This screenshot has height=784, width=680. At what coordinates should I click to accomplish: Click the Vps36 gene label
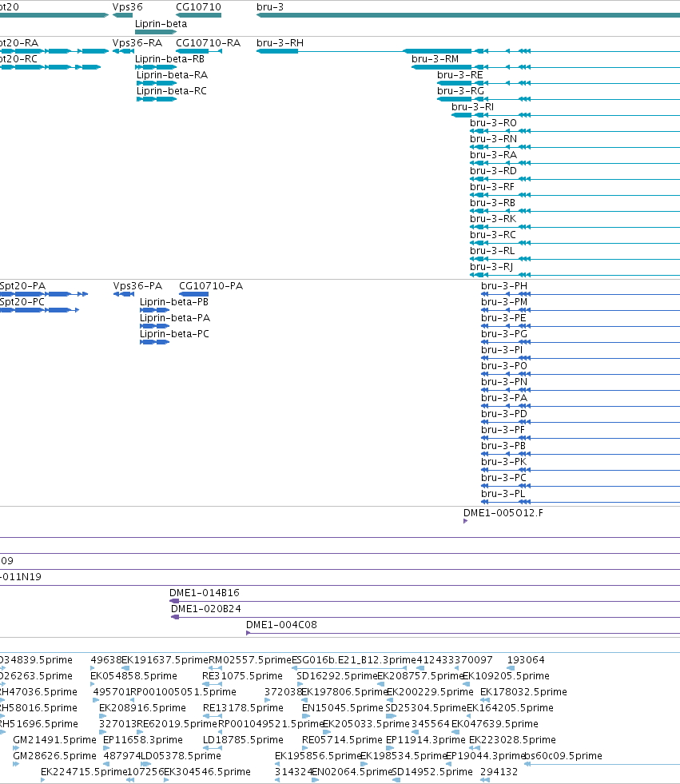point(128,7)
